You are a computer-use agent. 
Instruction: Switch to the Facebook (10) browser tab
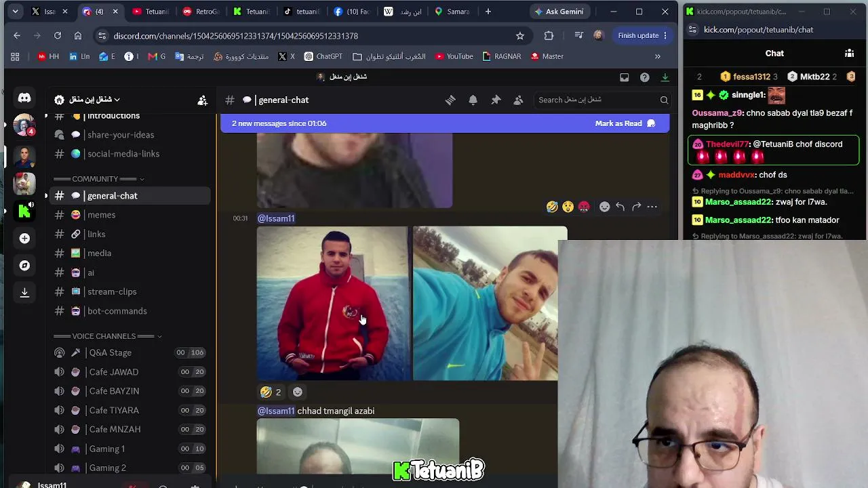[x=351, y=12]
